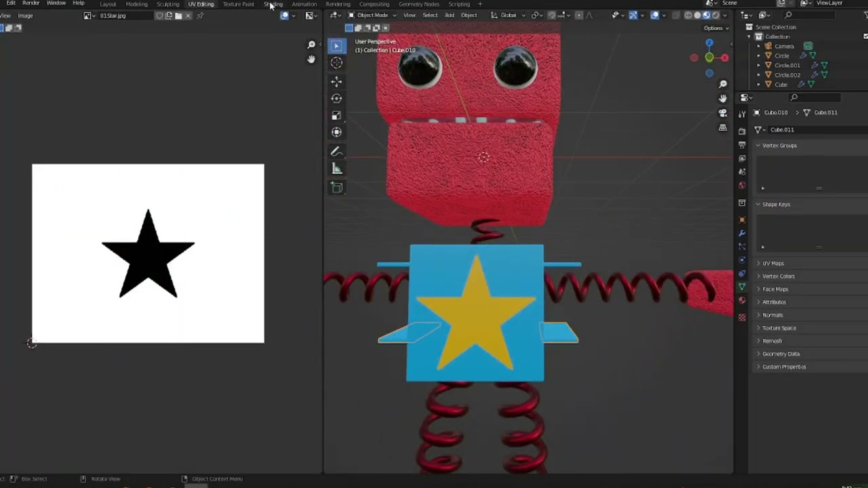Switch to solid viewport shading
The width and height of the screenshot is (868, 488).
(x=697, y=15)
